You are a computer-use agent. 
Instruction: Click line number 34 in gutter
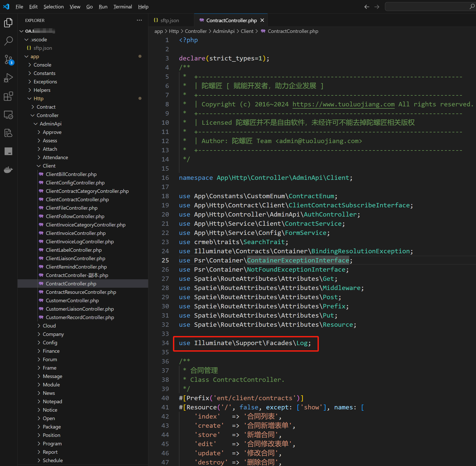(x=165, y=343)
